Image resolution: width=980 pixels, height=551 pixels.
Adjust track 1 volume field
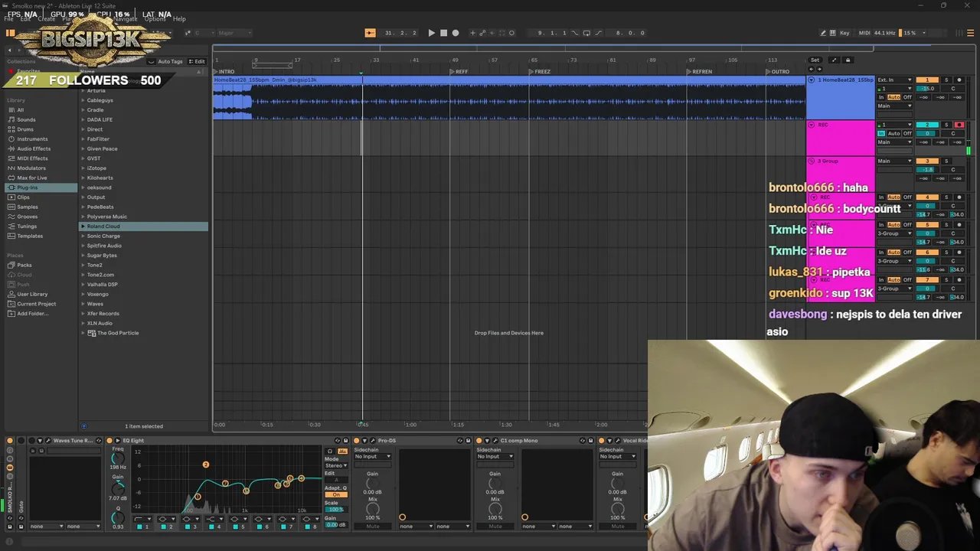927,89
